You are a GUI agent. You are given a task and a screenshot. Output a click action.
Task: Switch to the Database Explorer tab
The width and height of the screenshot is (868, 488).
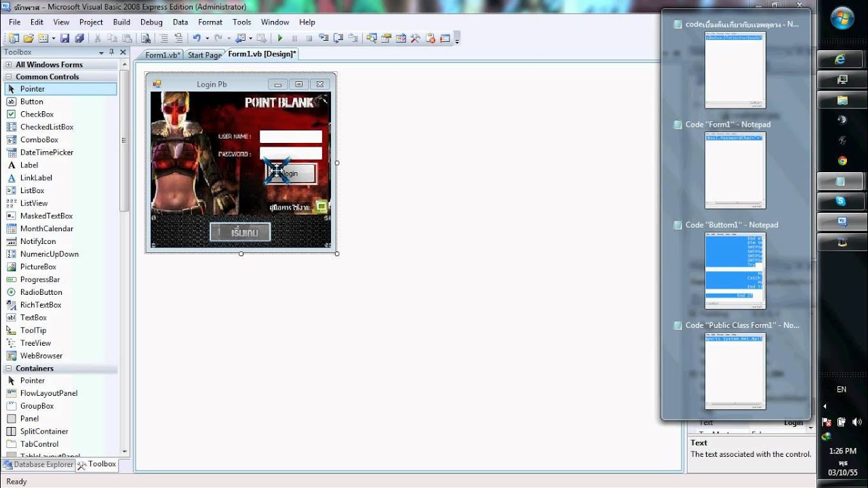(x=38, y=465)
